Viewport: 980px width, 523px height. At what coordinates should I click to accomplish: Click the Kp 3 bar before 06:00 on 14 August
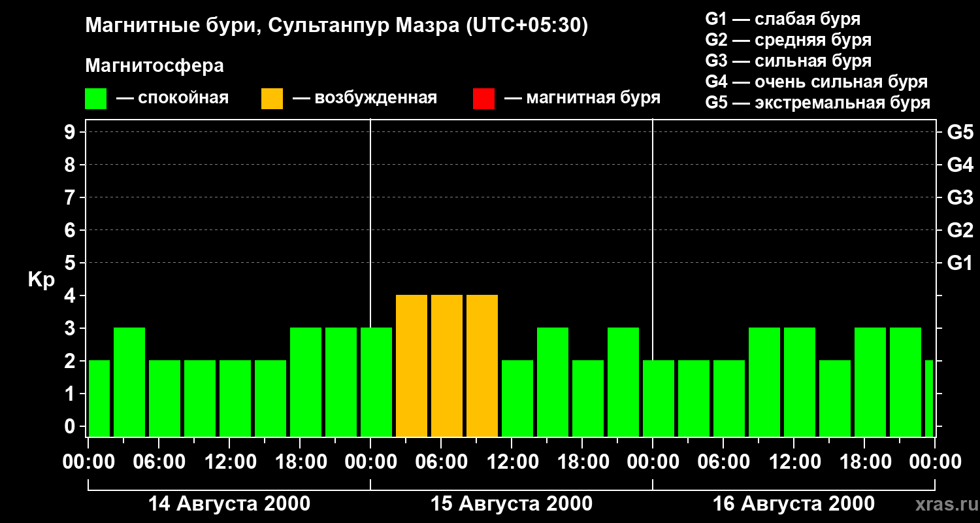click(129, 382)
